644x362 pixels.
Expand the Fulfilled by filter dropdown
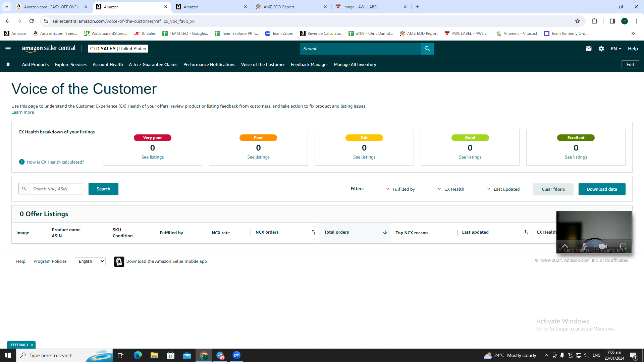[x=401, y=189]
